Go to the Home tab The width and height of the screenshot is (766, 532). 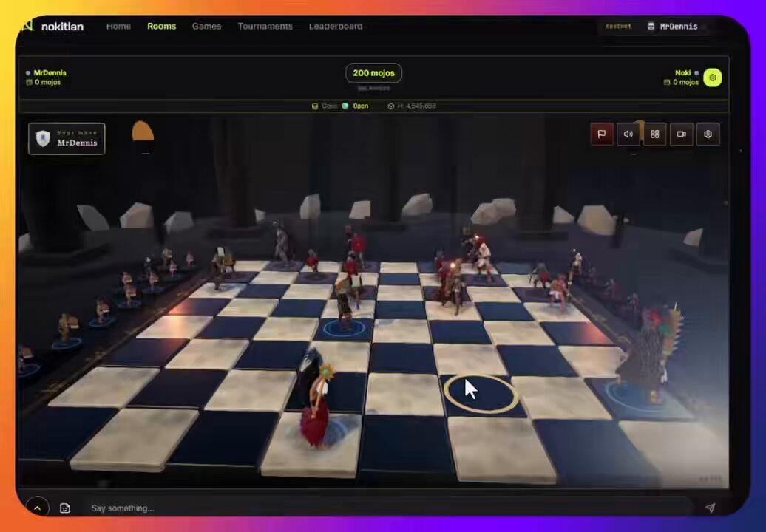point(119,27)
